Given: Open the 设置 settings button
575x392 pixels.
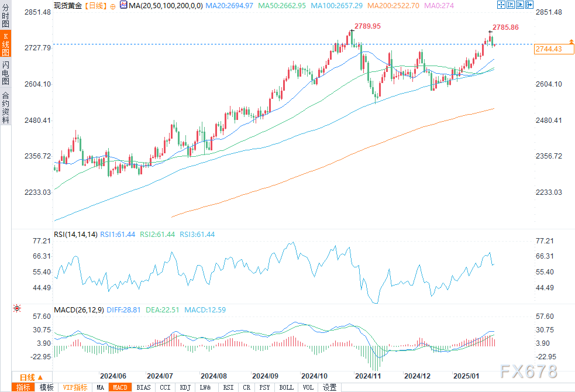Looking at the screenshot, I should (x=330, y=387).
